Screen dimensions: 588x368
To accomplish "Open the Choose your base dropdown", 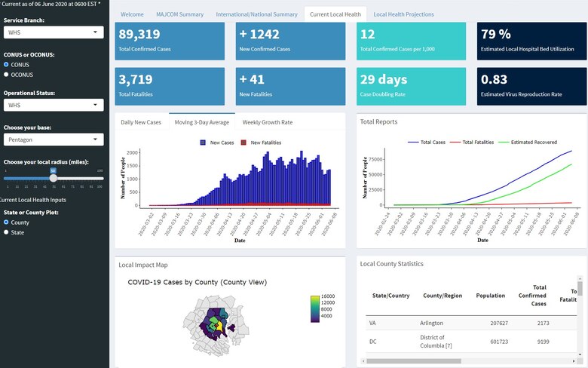I will tap(53, 140).
